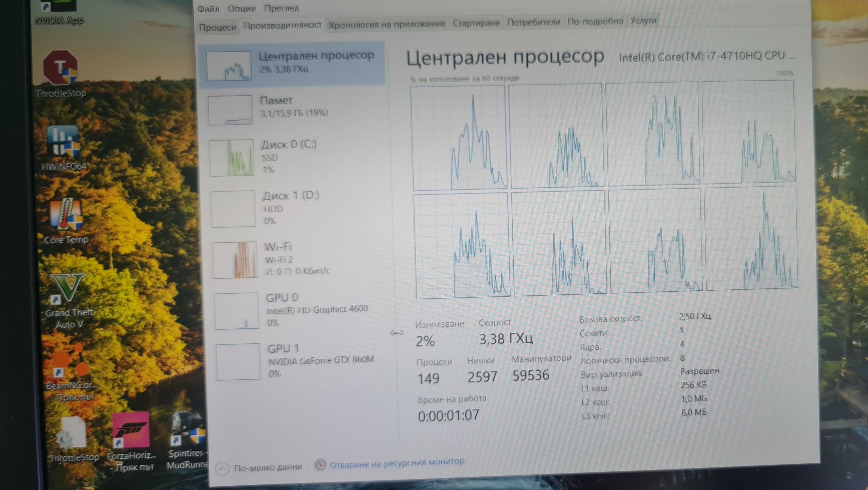Viewport: 868px width, 490px height.
Task: Switch to the 'По-подробно' tab
Action: (595, 21)
